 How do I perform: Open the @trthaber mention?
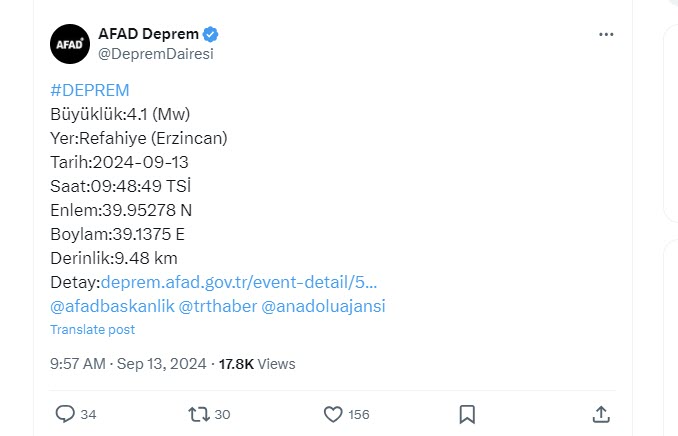217,306
